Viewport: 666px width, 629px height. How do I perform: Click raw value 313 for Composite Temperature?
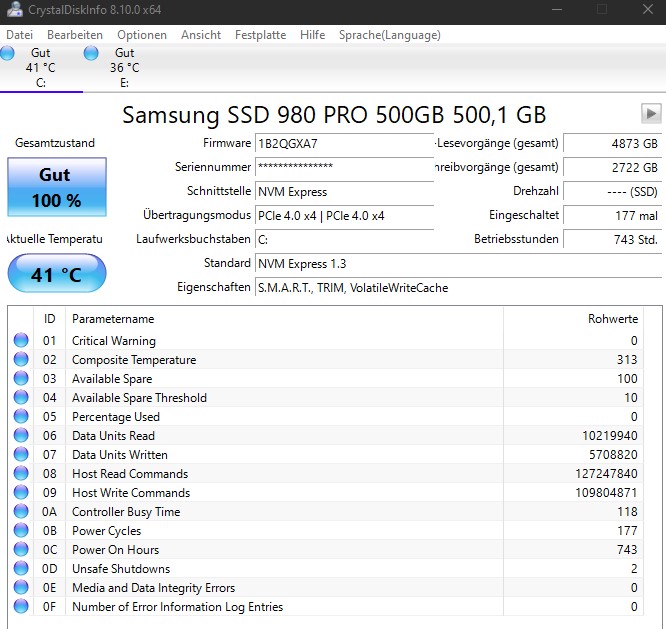(627, 360)
